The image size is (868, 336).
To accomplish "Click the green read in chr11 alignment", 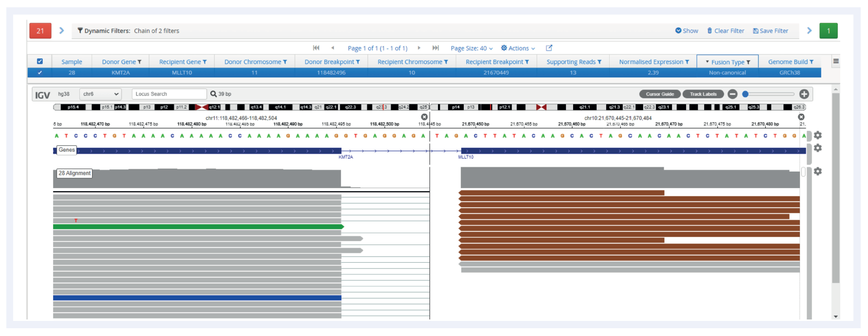I will 198,227.
